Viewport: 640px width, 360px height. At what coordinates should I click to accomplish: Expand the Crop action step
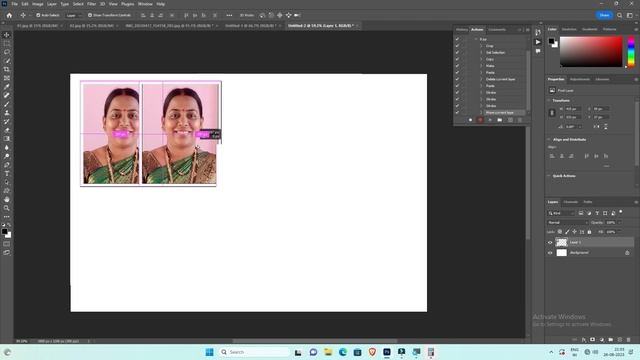(x=481, y=46)
